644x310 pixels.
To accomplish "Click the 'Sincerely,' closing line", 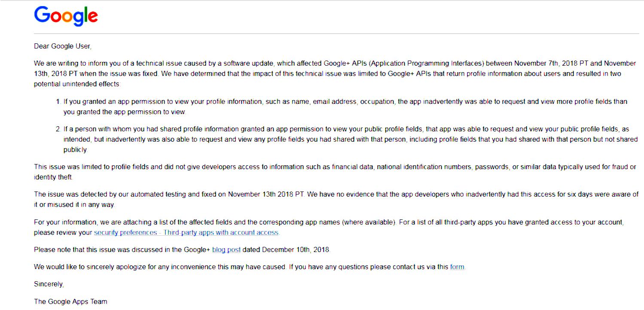I will (x=49, y=284).
